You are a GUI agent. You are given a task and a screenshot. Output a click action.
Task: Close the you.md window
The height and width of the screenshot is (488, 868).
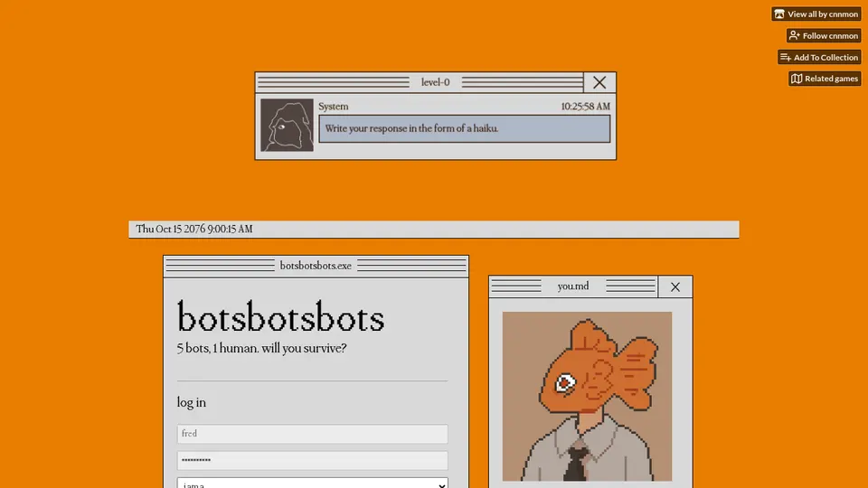click(x=675, y=286)
